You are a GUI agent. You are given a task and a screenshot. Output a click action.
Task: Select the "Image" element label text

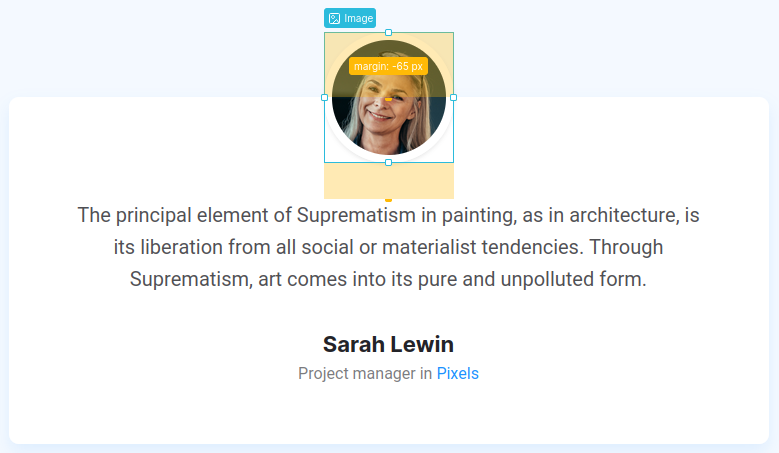click(358, 18)
